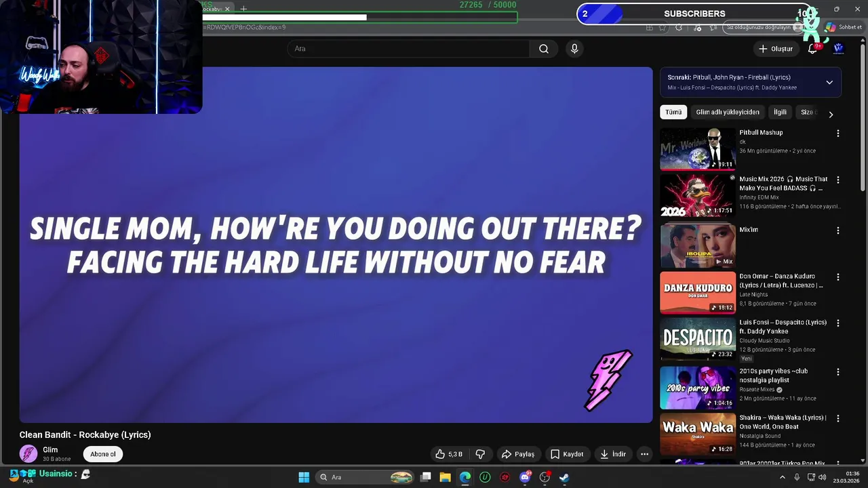Open Glim channel avatar
The height and width of the screenshot is (488, 868).
tap(28, 453)
